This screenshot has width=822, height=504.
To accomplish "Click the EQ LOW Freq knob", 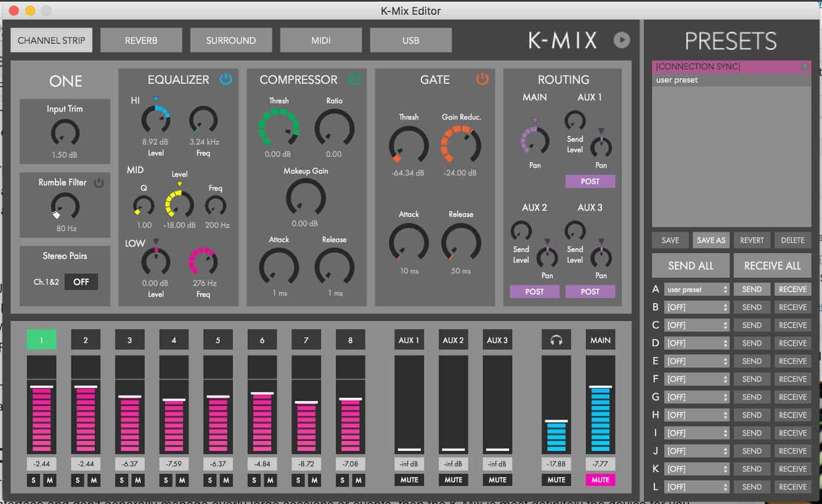I will coord(203,261).
